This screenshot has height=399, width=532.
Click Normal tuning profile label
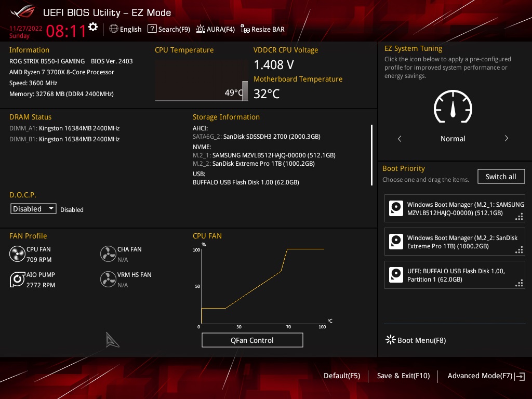click(x=453, y=138)
